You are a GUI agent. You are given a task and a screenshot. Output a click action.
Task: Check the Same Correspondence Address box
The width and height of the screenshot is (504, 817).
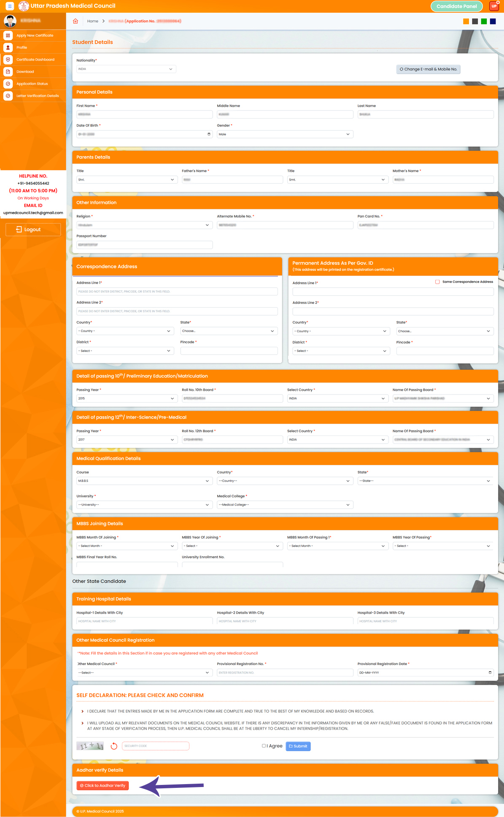point(437,282)
